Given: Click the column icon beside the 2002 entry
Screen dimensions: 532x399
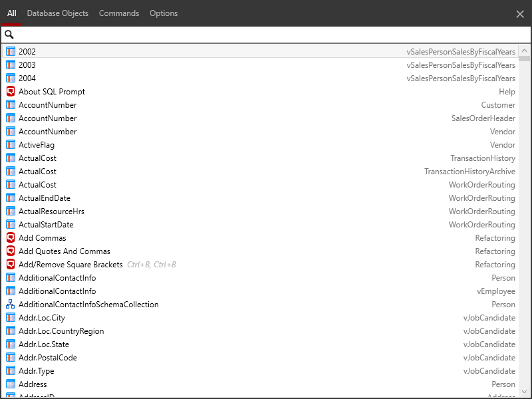Looking at the screenshot, I should tap(9, 51).
